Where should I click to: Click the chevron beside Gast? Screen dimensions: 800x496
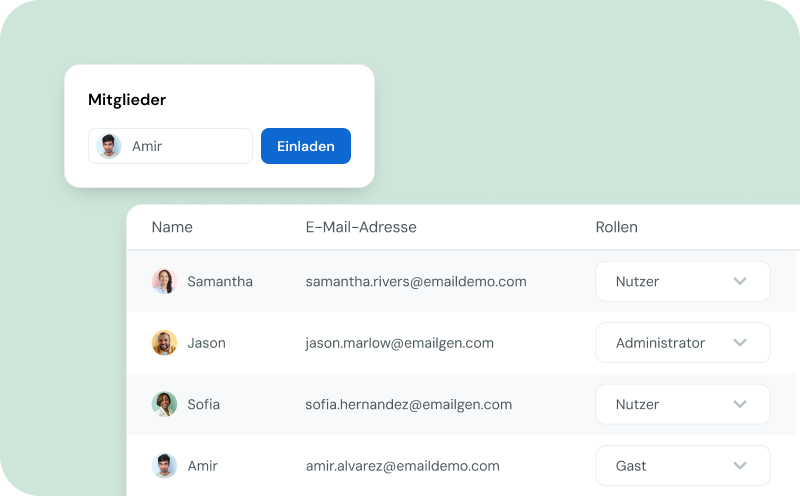click(x=740, y=465)
